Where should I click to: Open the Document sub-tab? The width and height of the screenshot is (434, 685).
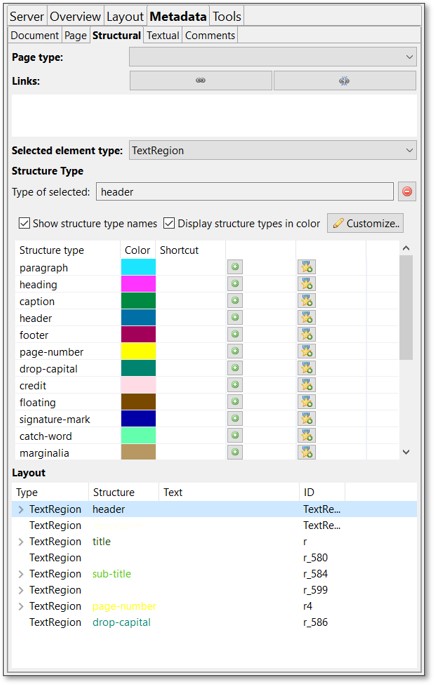(x=35, y=35)
